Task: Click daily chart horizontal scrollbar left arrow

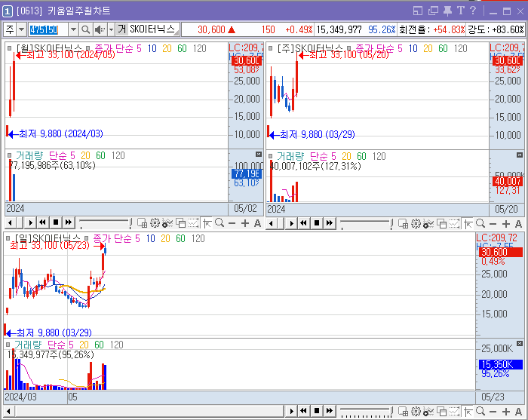Action: point(8,411)
